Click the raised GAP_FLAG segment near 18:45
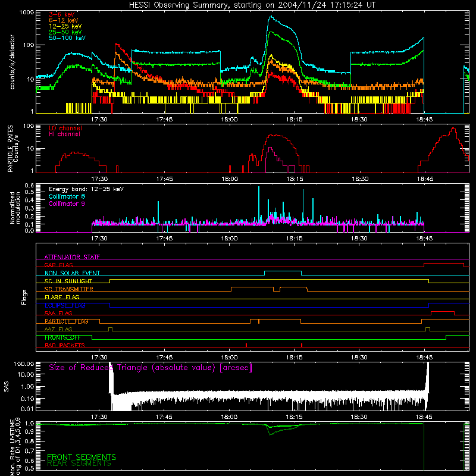Image resolution: width=476 pixels, height=476 pixels. click(444, 264)
